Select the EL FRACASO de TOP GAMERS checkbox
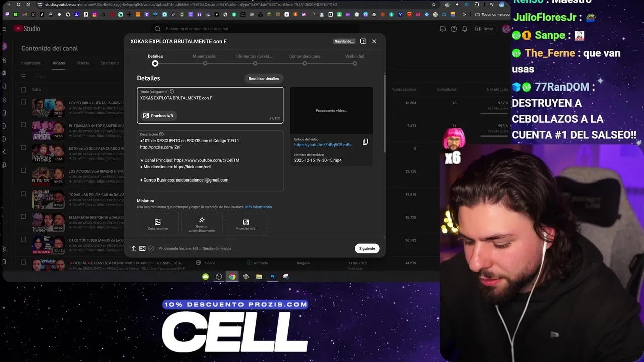 (x=23, y=125)
